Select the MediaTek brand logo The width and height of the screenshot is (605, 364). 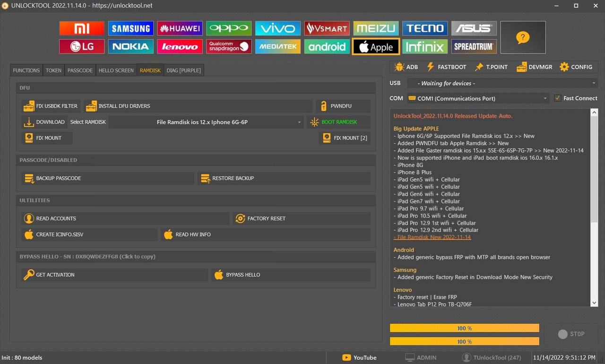[278, 46]
